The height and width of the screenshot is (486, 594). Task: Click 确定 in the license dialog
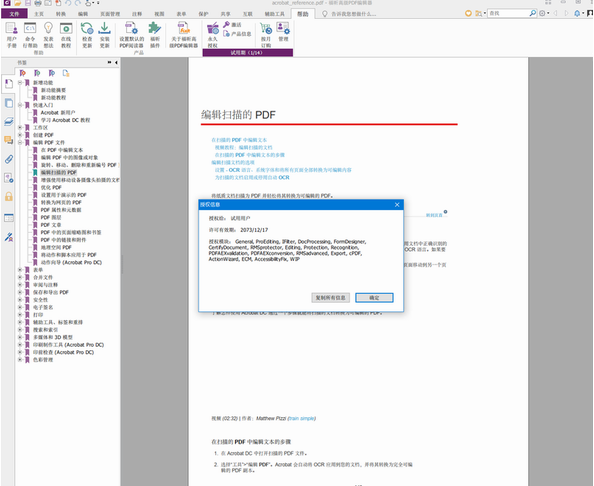pos(374,298)
